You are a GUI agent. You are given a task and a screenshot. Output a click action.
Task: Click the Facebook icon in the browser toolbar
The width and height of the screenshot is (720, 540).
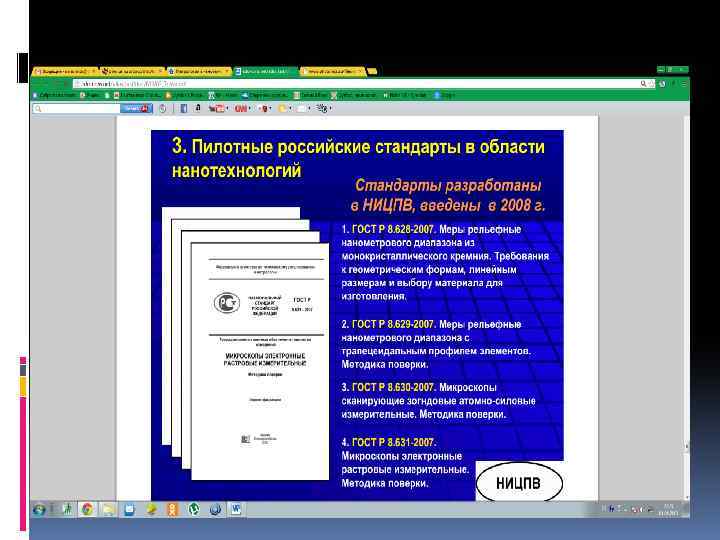pyautogui.click(x=184, y=108)
